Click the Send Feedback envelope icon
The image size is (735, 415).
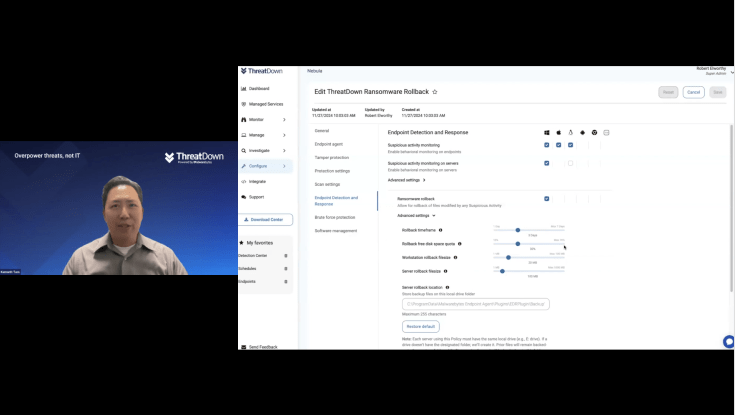tap(243, 347)
